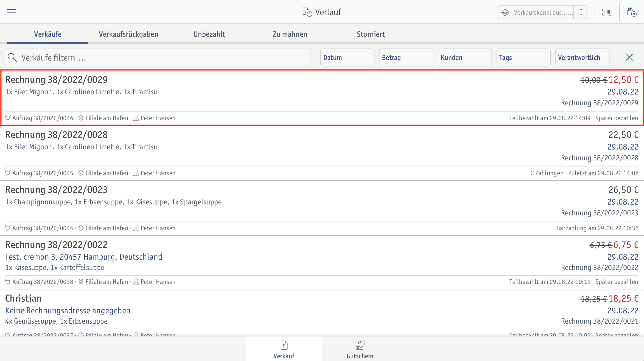Click the 12,50 € red amount
The image size is (644, 361).
pos(624,80)
